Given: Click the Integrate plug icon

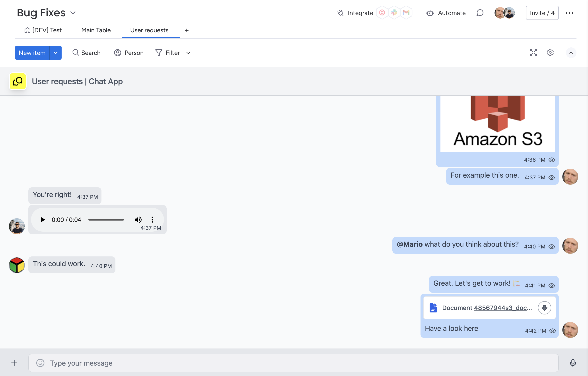Looking at the screenshot, I should pos(340,13).
